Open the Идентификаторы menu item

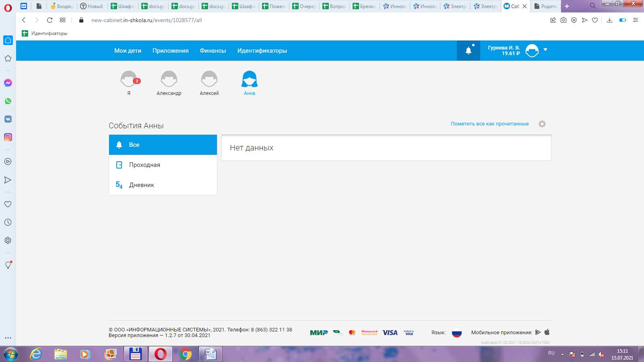tap(262, 51)
